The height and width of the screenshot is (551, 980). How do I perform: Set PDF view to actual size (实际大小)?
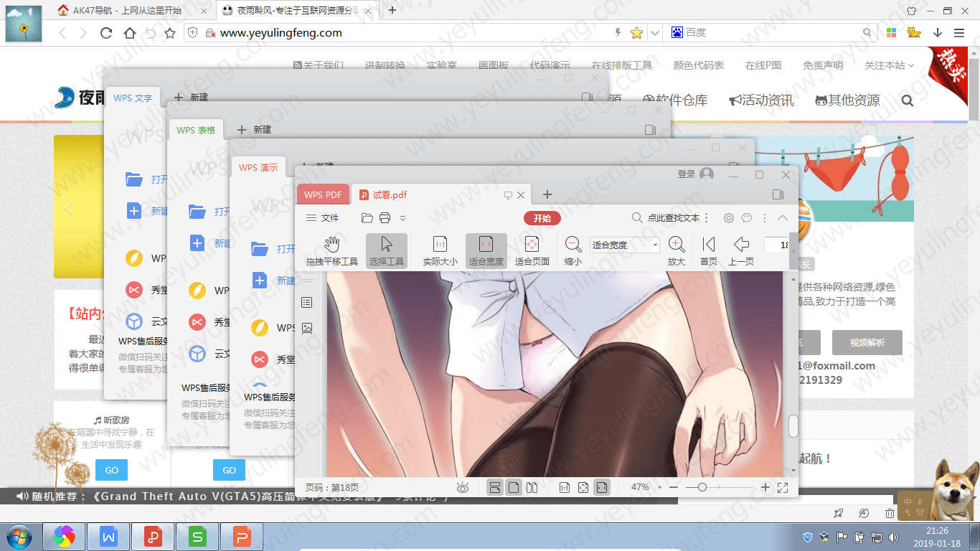pos(440,251)
